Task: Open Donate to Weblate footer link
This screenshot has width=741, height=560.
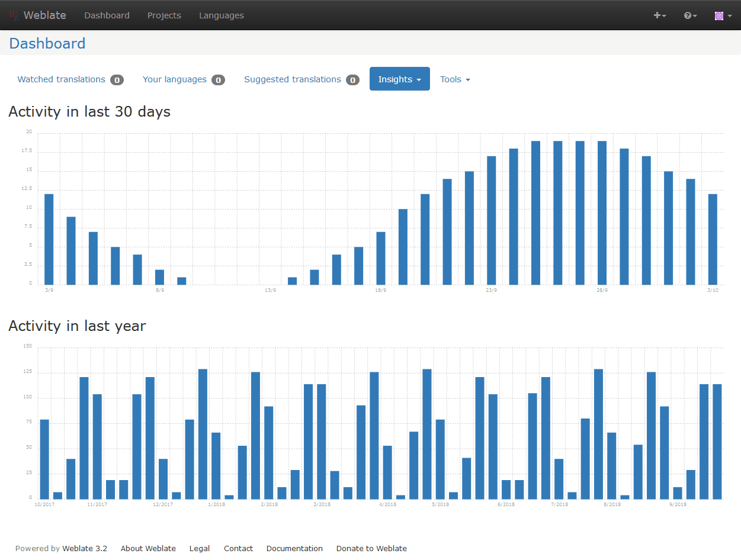Action: click(x=371, y=549)
